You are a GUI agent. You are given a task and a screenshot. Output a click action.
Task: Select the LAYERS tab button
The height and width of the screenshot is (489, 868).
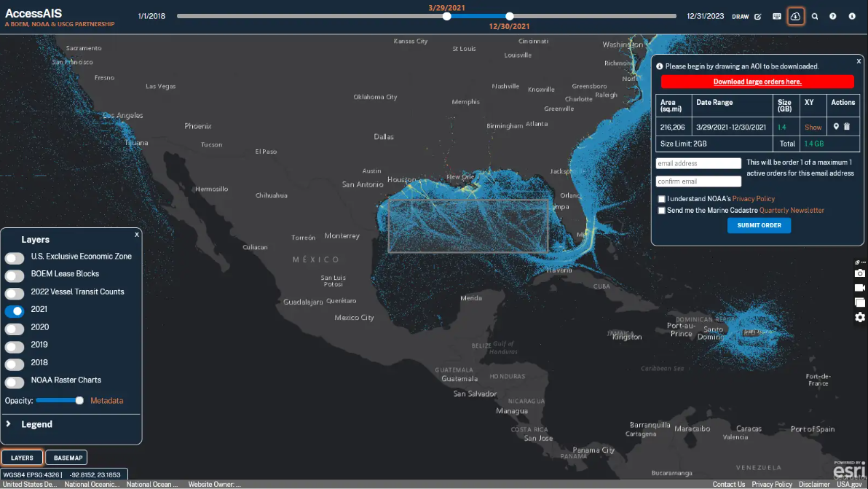pos(22,458)
